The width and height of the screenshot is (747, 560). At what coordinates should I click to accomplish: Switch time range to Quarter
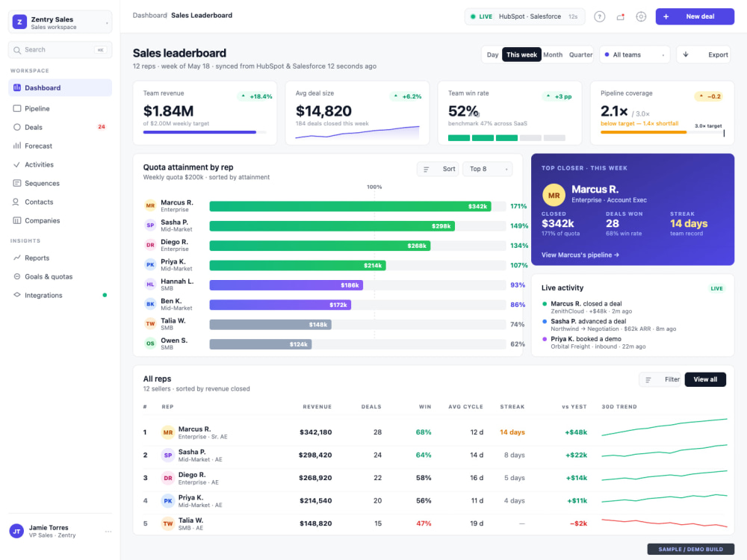(580, 55)
